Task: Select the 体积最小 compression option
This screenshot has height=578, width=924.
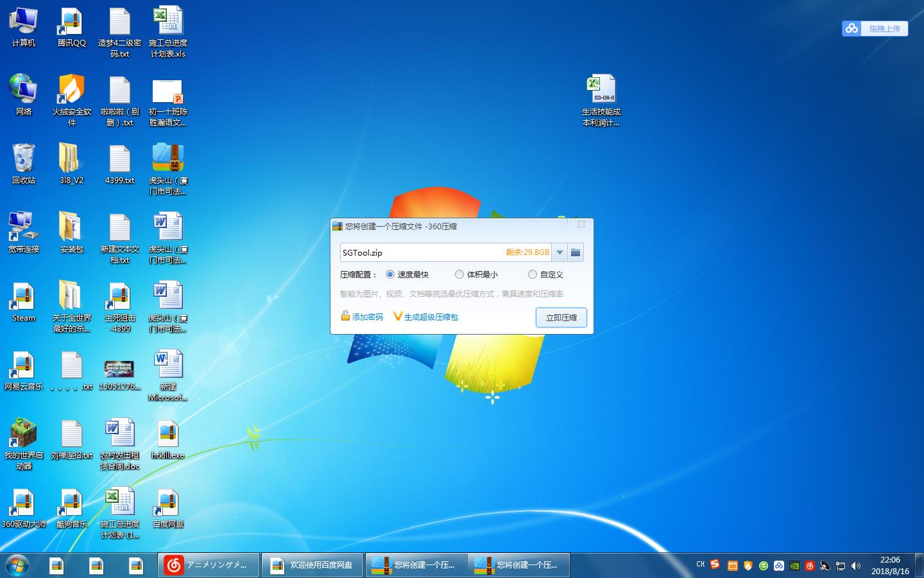Action: point(459,274)
